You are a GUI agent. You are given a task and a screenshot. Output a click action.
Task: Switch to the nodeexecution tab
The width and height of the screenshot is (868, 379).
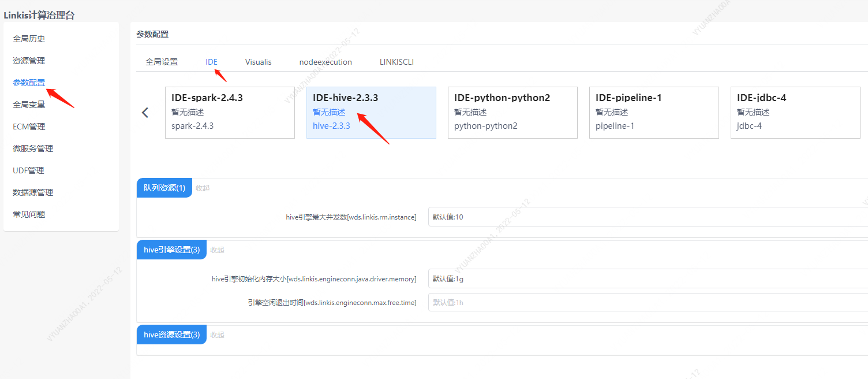click(x=325, y=62)
